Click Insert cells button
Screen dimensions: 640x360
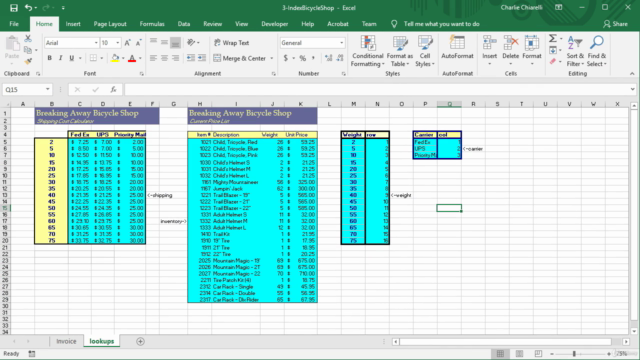tap(489, 51)
